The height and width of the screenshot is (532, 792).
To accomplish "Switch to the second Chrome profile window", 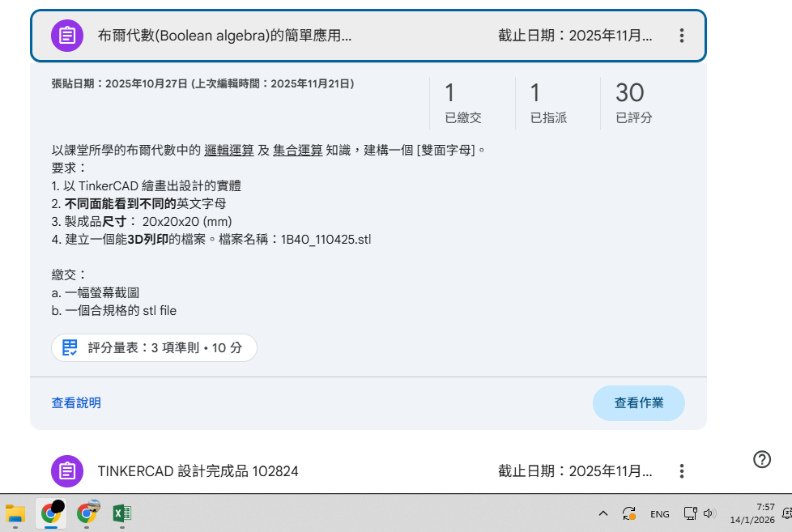I will point(87,513).
